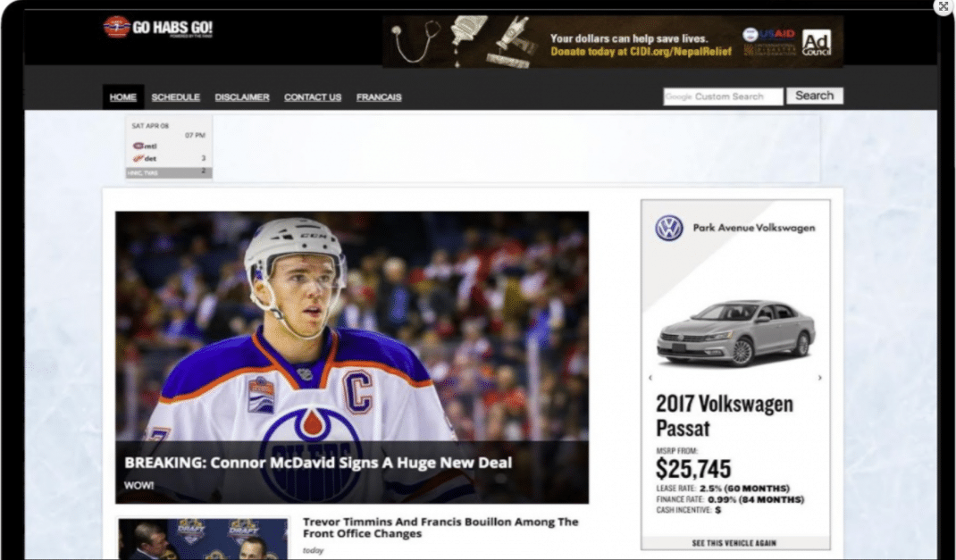Go back in car ad with left chevron

[650, 378]
